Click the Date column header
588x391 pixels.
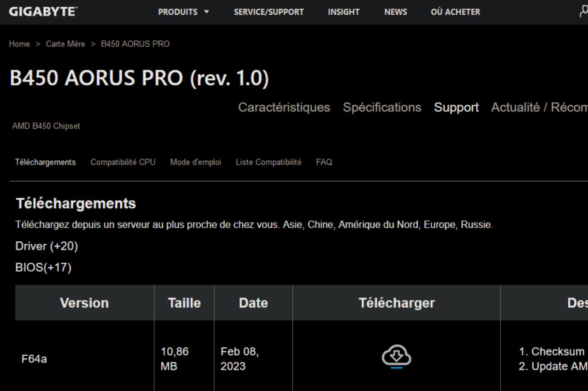point(253,303)
